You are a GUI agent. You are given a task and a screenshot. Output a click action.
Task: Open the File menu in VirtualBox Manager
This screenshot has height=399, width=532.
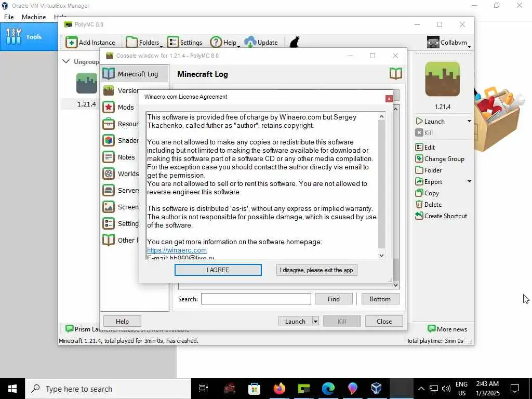(x=9, y=17)
